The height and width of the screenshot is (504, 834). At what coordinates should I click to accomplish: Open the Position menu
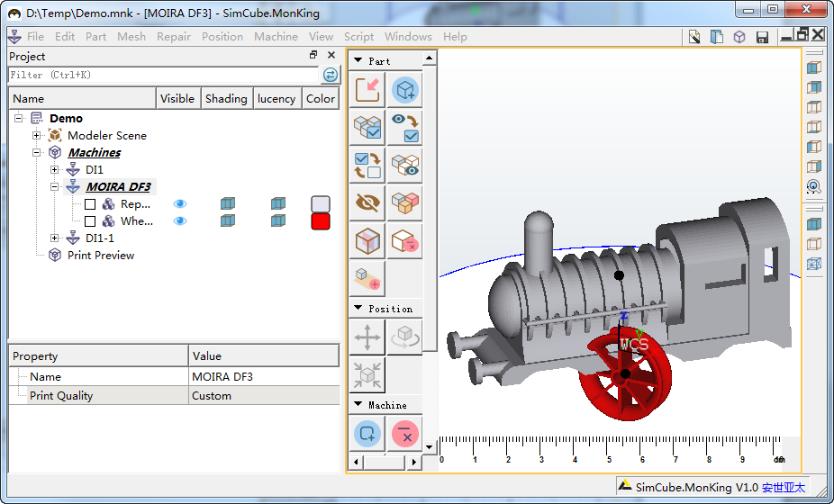(222, 37)
